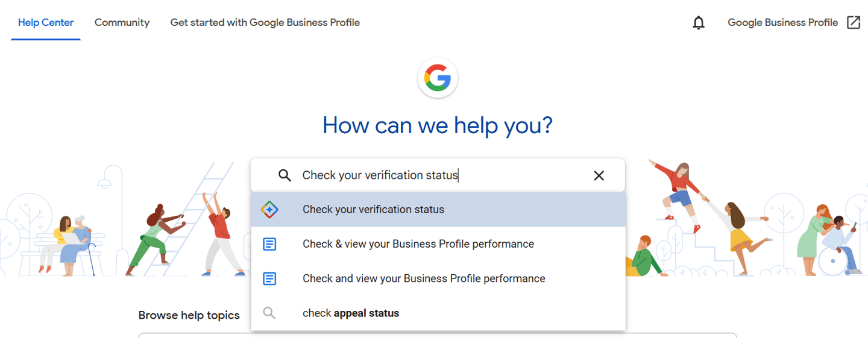Click the notifications bell icon

pyautogui.click(x=699, y=23)
